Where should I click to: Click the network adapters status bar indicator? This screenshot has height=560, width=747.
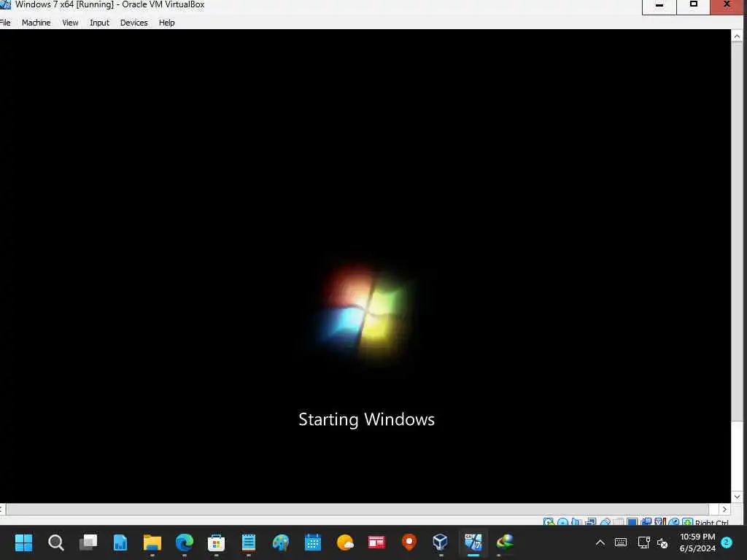pyautogui.click(x=591, y=521)
